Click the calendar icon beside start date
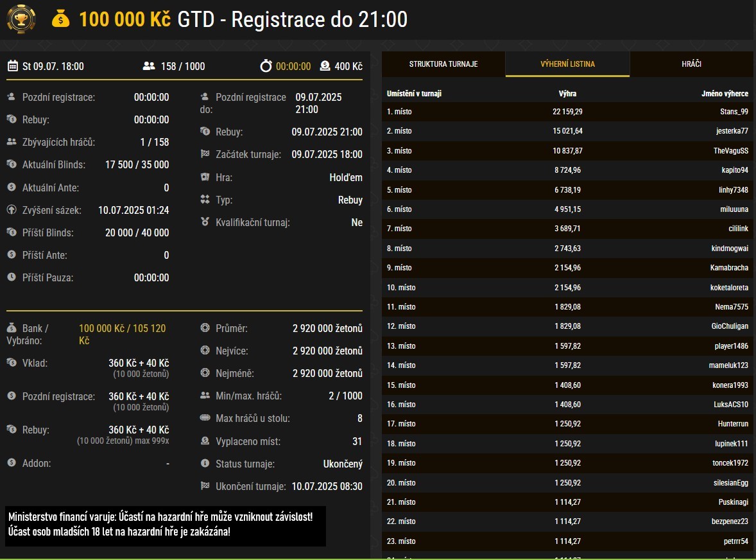Image resolution: width=756 pixels, height=560 pixels. pos(12,66)
